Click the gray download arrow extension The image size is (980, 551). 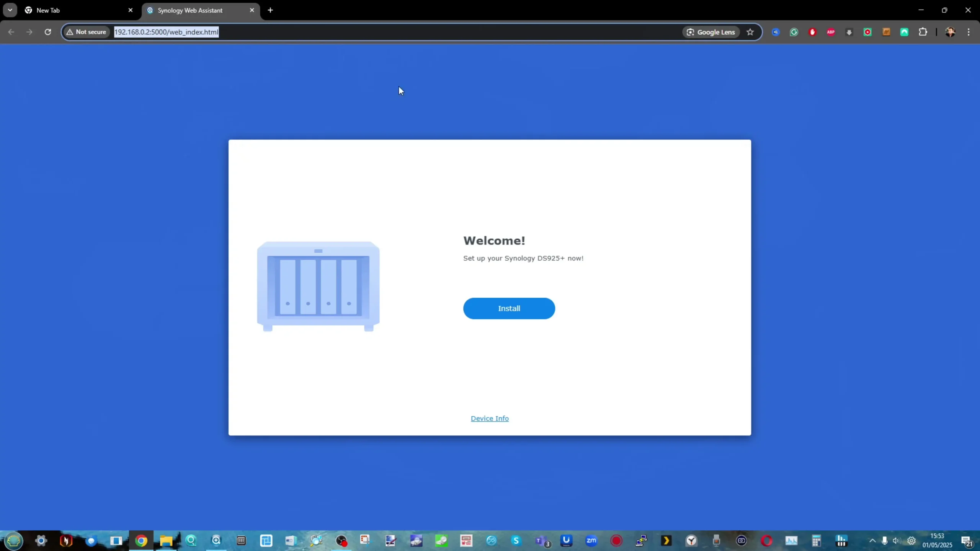(849, 32)
